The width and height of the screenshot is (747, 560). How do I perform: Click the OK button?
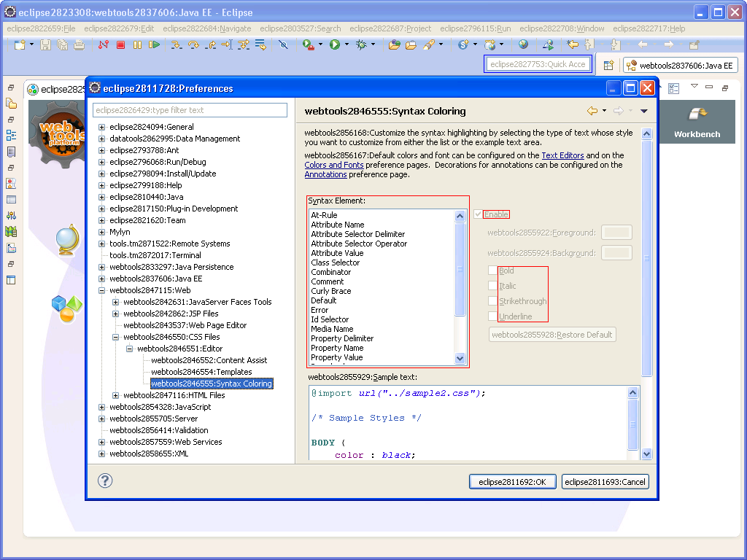click(x=512, y=482)
